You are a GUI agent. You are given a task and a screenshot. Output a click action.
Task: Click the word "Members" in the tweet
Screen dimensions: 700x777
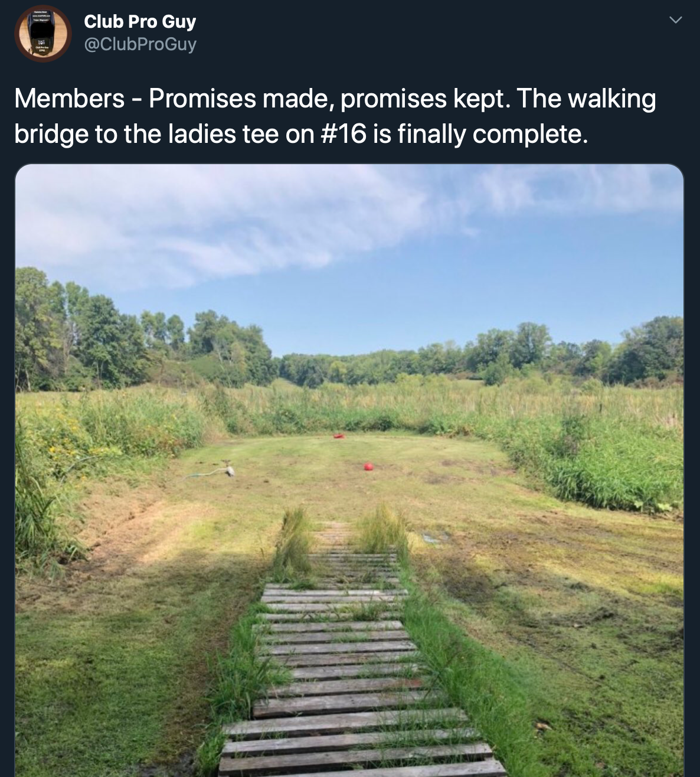click(x=69, y=98)
